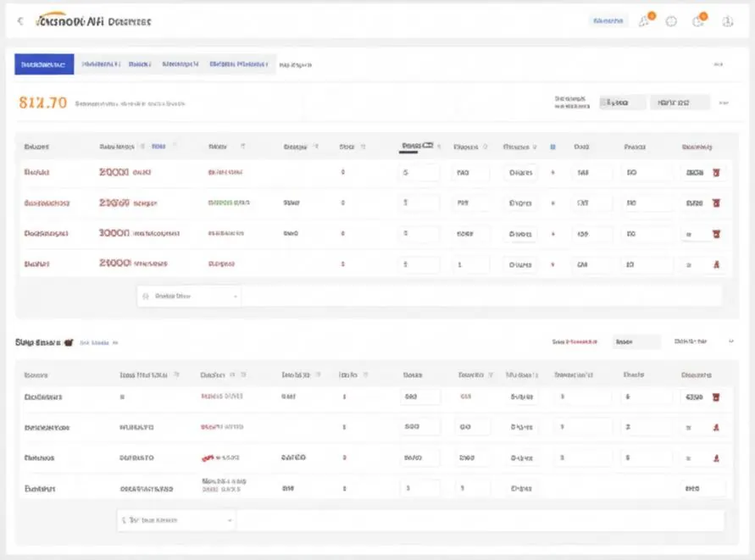
Task: Open the dropdown below the lower table rows
Action: point(176,520)
